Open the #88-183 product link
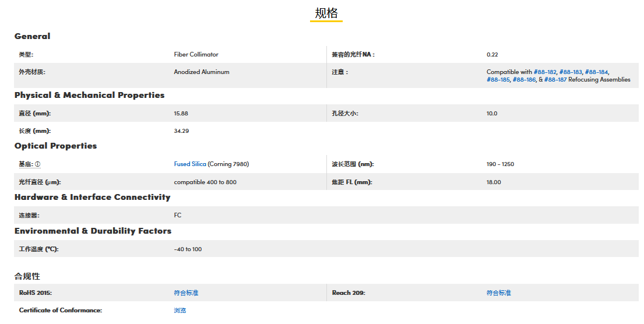The height and width of the screenshot is (324, 644). pyautogui.click(x=571, y=72)
